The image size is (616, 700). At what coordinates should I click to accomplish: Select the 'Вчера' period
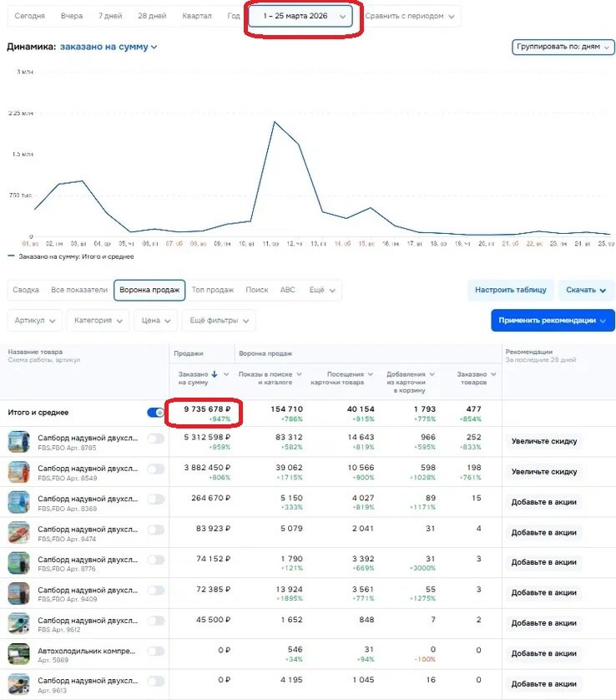pyautogui.click(x=72, y=16)
